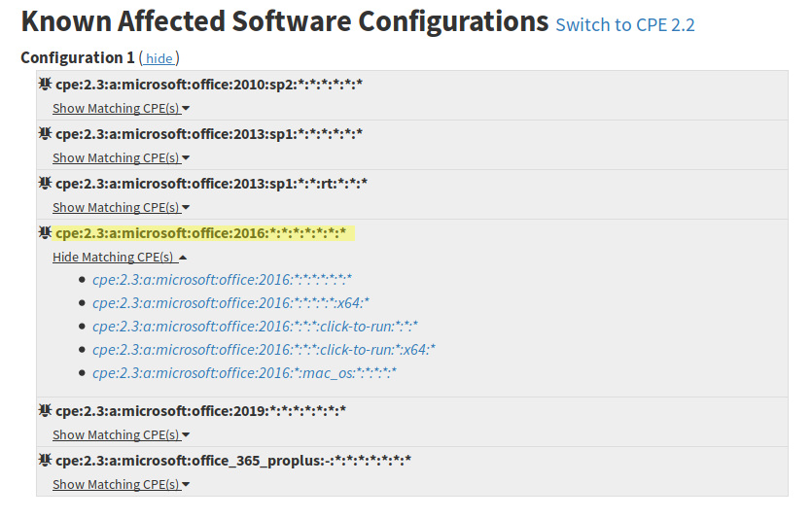Open office:2016 click-to-run CPE link
812x519 pixels.
click(x=256, y=326)
